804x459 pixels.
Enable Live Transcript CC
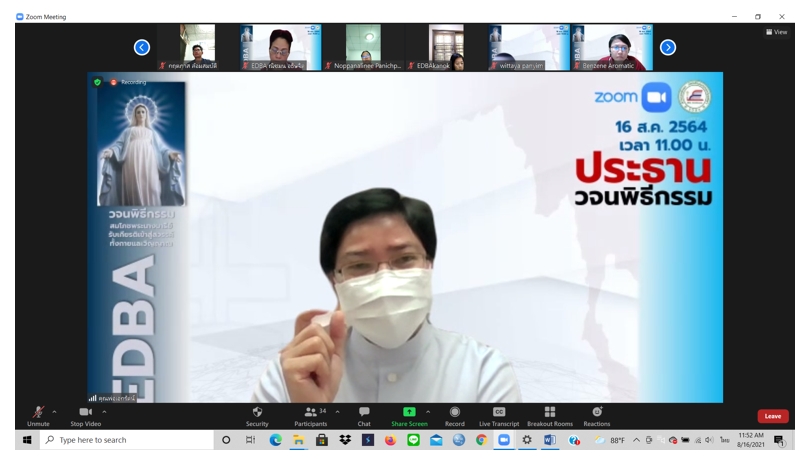coord(499,416)
